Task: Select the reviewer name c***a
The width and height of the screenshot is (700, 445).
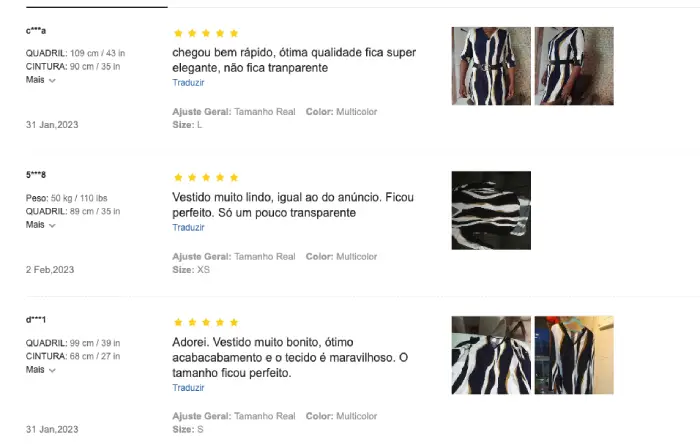Action: (x=36, y=31)
